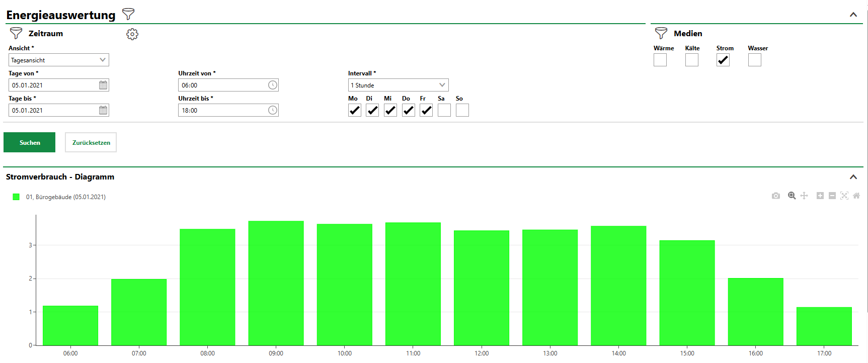Select the chart pan tool
Viewport: 868px width, 363px height.
point(804,196)
